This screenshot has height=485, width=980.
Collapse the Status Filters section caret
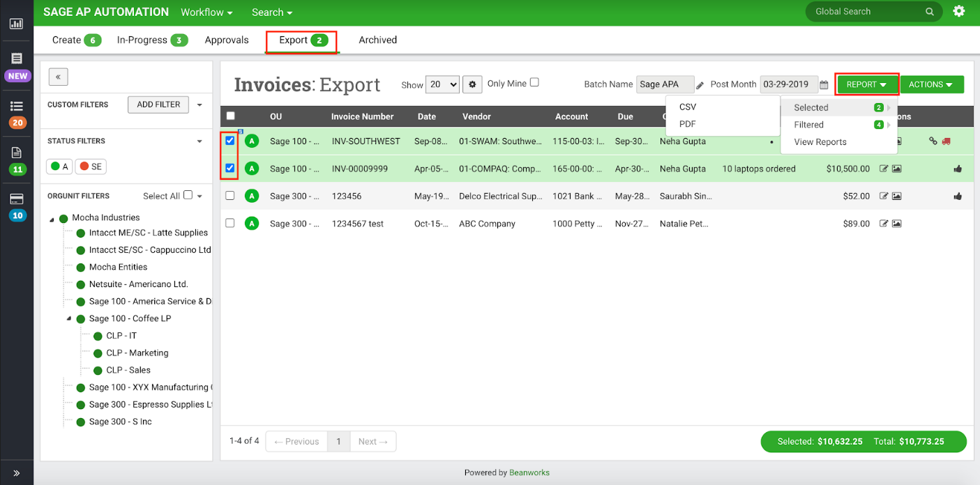pyautogui.click(x=199, y=141)
